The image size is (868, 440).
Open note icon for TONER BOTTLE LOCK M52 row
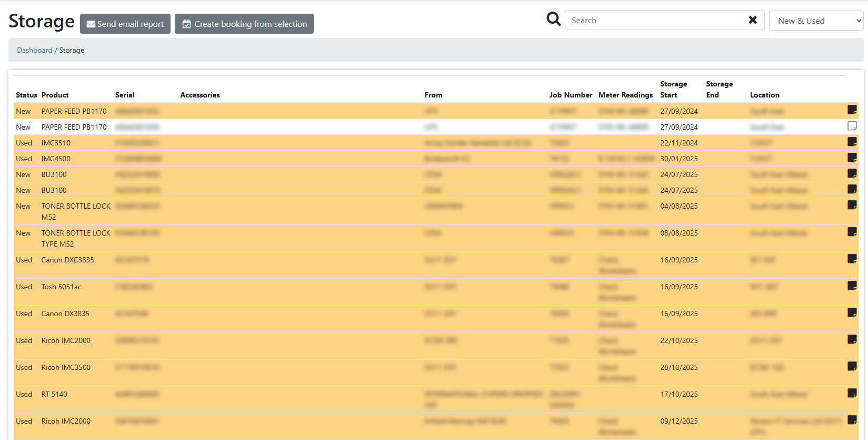click(852, 205)
